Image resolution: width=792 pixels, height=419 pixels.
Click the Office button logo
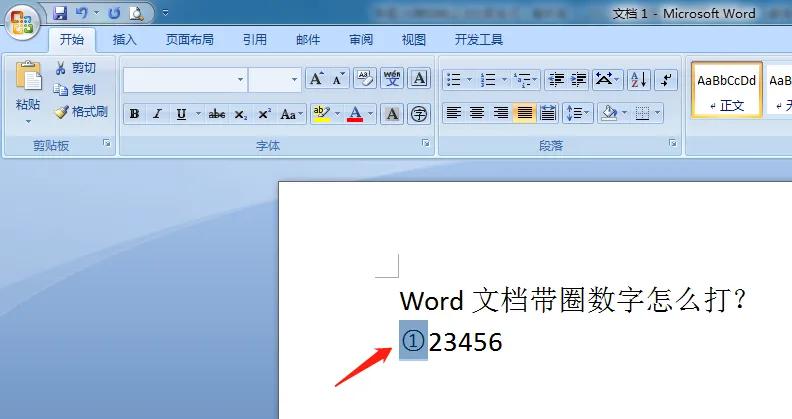(22, 22)
